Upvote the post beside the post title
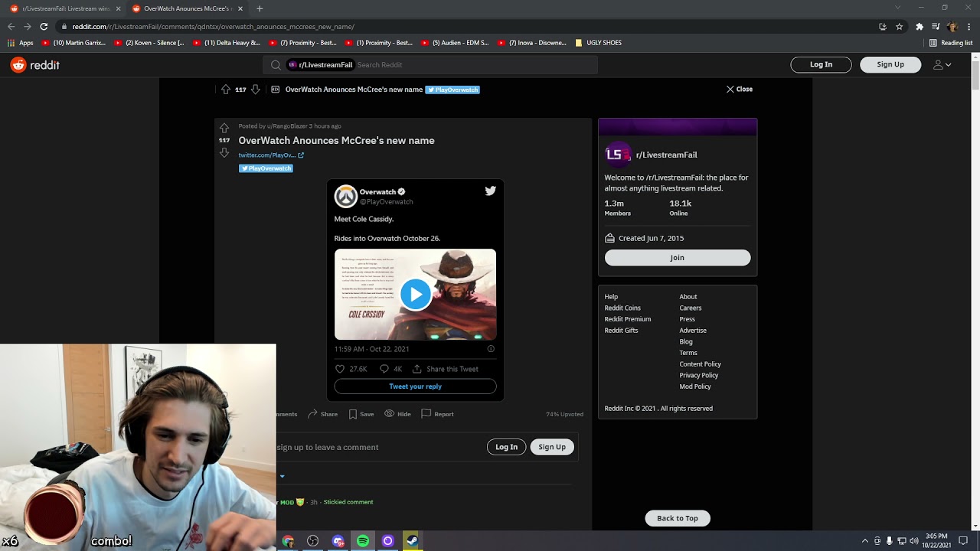This screenshot has height=551, width=980. point(224,128)
